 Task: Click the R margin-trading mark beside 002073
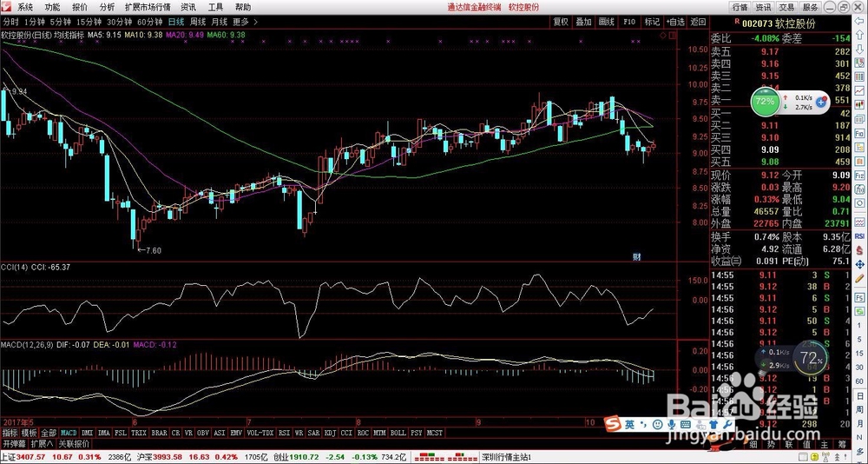click(736, 21)
